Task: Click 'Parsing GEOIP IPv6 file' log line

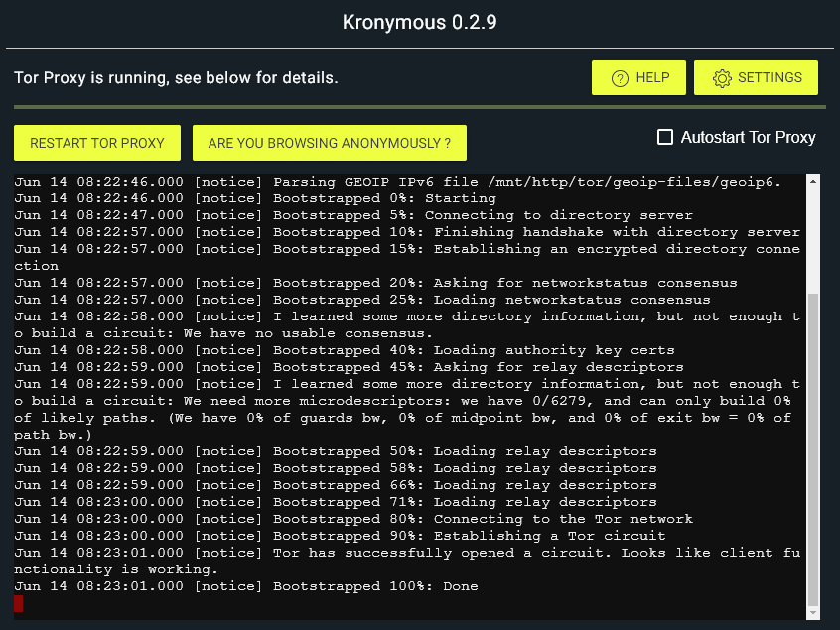Action: tap(397, 182)
